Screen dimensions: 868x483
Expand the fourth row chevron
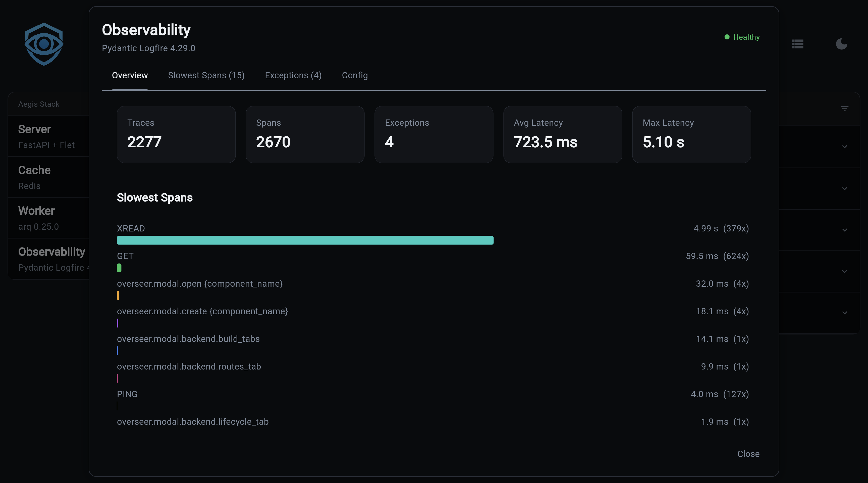(844, 271)
